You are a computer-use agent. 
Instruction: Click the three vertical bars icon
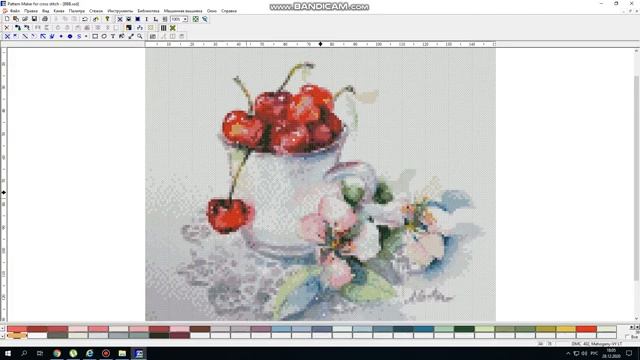point(163,28)
